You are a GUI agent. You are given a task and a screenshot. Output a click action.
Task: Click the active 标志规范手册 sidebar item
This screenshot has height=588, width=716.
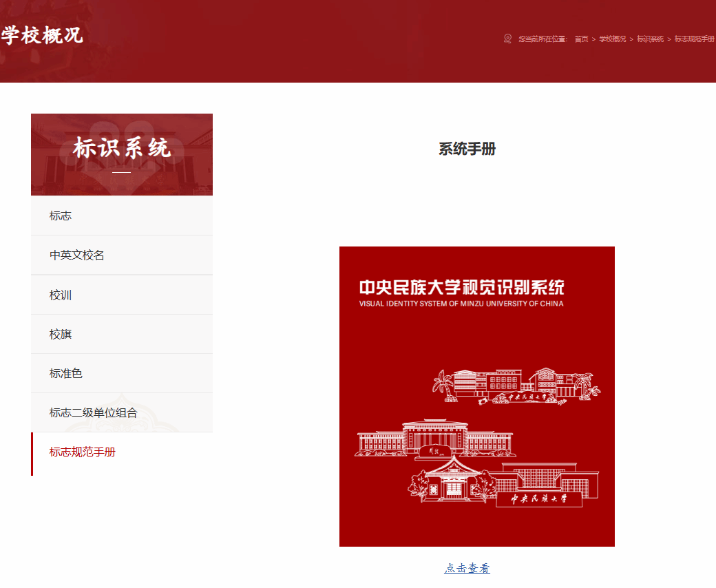coord(83,452)
